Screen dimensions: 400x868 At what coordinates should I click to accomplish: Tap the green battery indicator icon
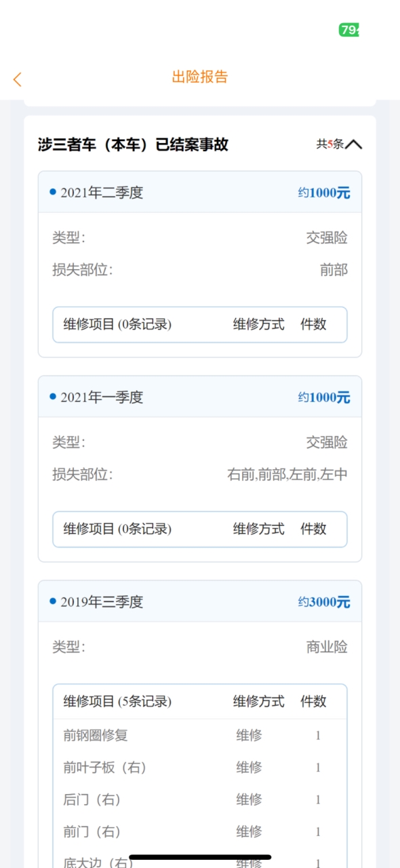click(x=348, y=30)
